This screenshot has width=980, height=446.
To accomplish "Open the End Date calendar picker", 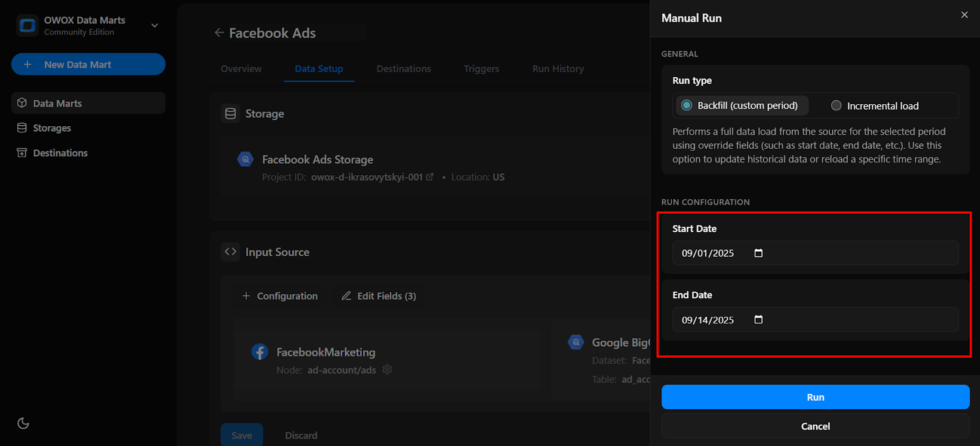I will click(758, 320).
